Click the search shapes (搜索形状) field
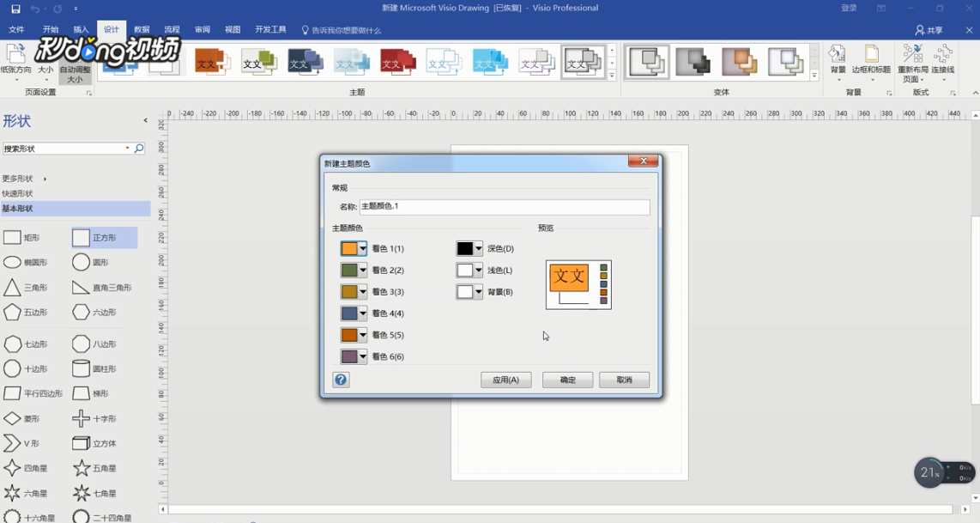 pyautogui.click(x=66, y=149)
